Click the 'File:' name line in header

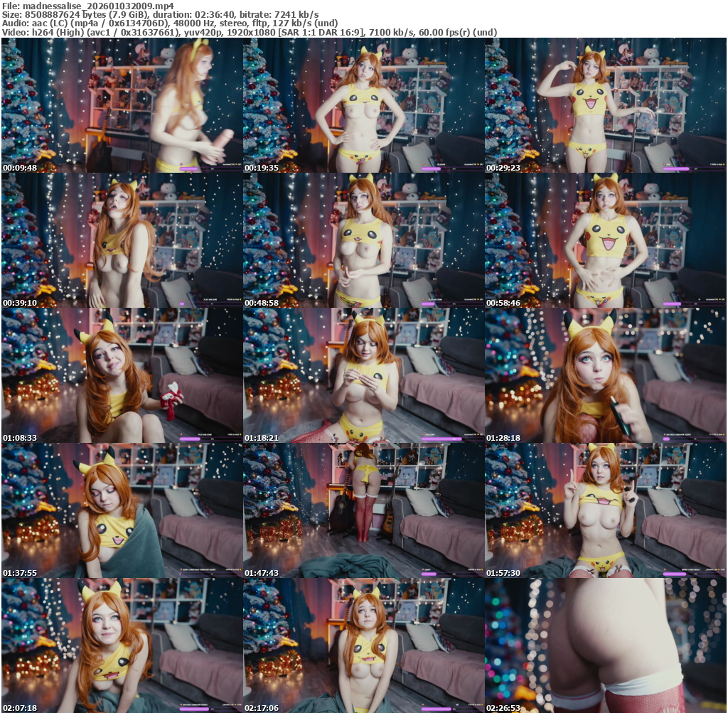tap(88, 6)
